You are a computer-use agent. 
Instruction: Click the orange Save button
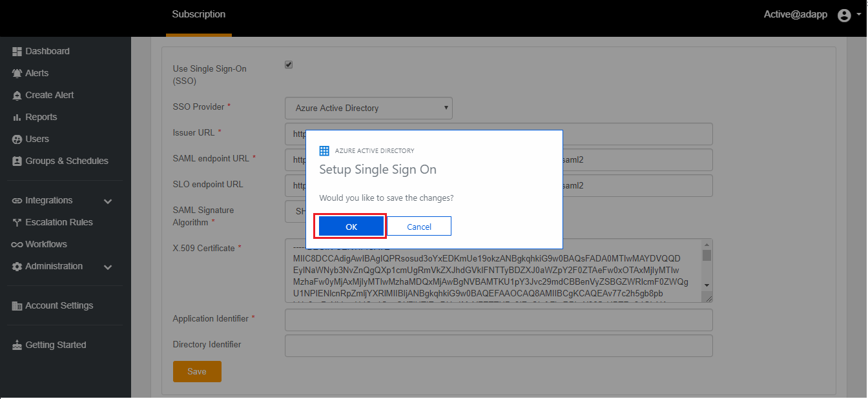(197, 371)
